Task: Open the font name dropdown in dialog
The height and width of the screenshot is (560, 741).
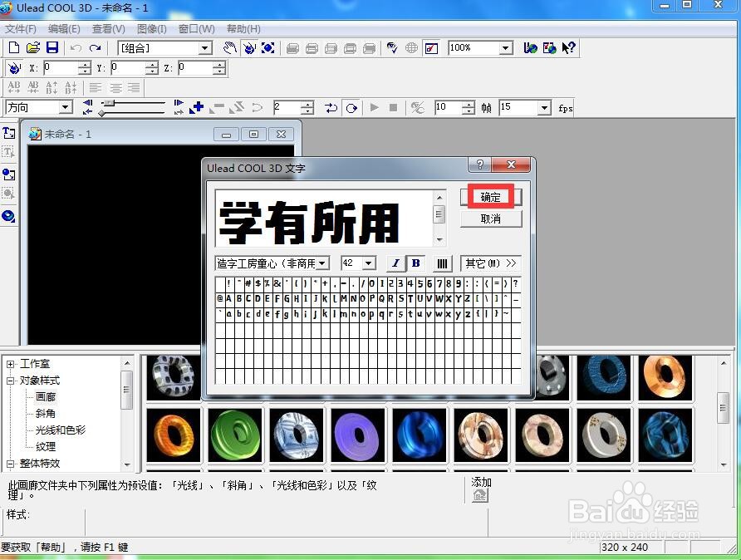Action: point(323,263)
